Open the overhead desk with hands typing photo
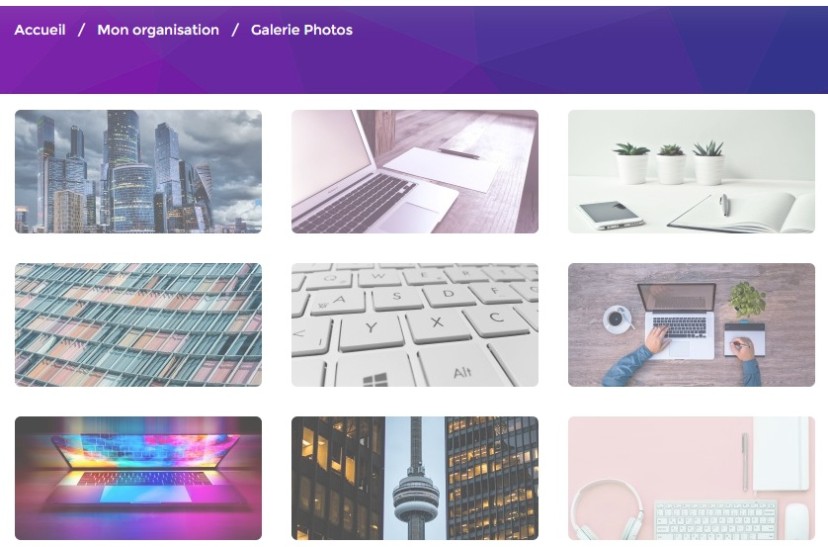This screenshot has height=547, width=828. pos(691,325)
